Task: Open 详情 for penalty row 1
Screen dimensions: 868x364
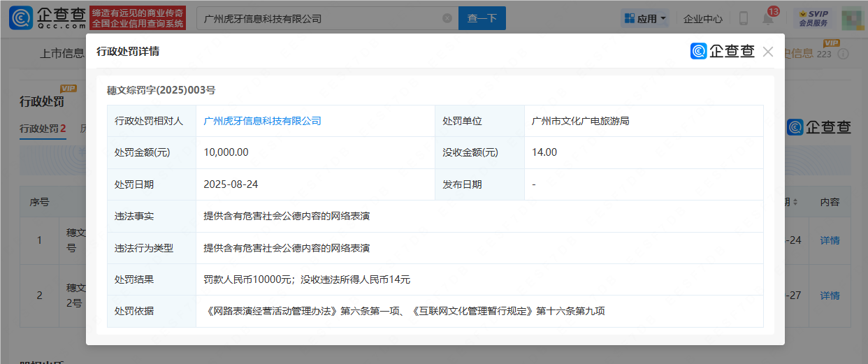Action: point(830,240)
